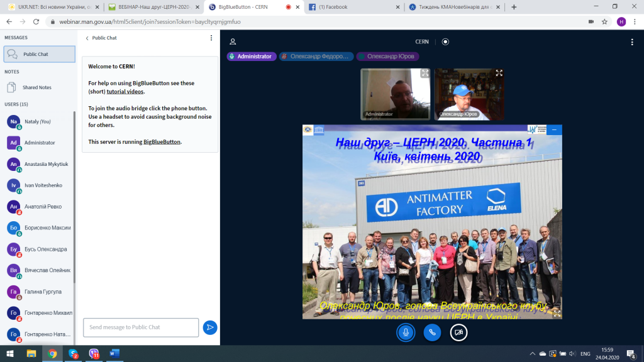
Task: Select user Administrator in the user list
Action: pos(38,143)
